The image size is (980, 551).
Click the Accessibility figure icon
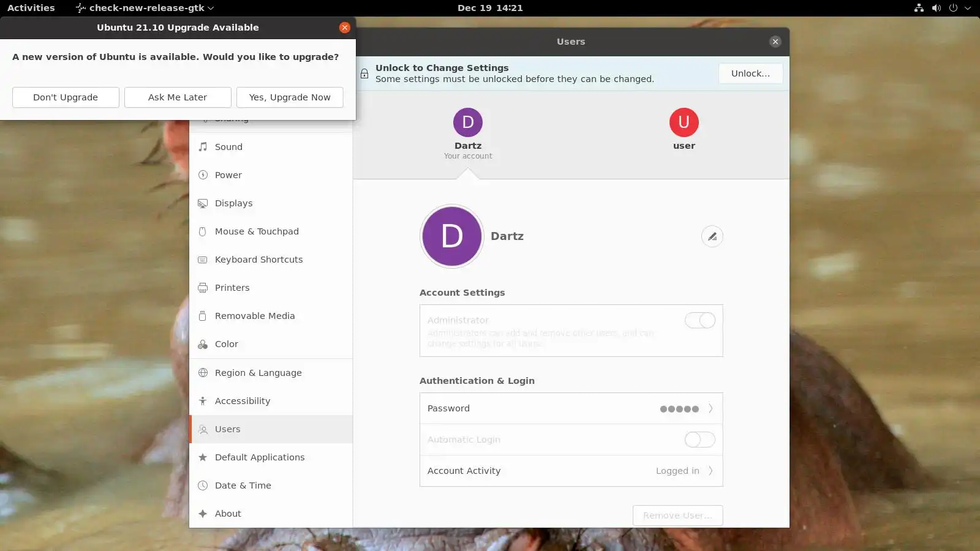pos(203,401)
